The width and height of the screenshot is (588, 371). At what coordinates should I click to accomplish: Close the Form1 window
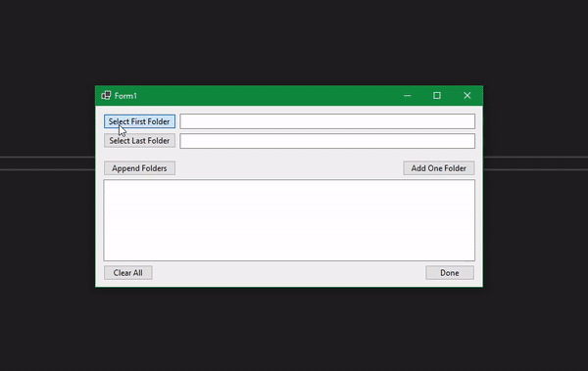(x=467, y=96)
